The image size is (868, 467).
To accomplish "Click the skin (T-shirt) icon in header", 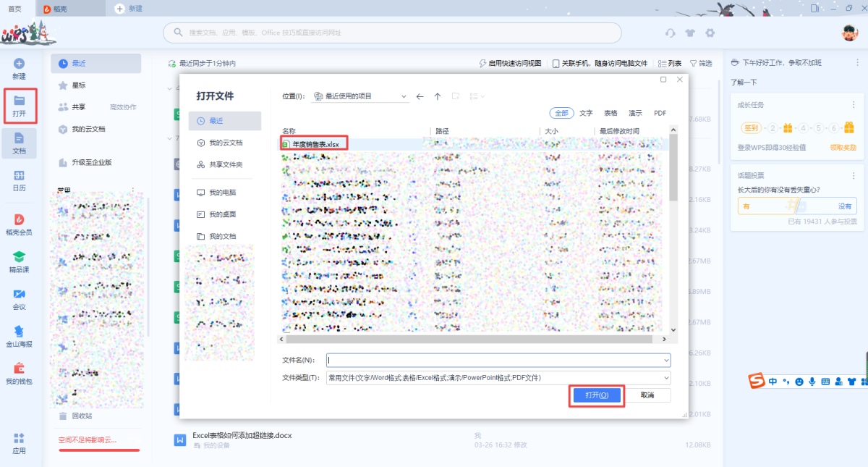I will coord(690,33).
